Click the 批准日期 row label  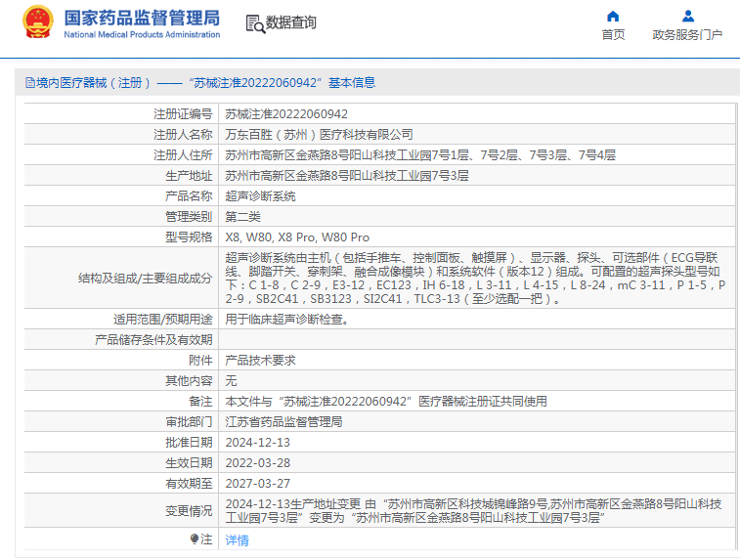pos(189,443)
